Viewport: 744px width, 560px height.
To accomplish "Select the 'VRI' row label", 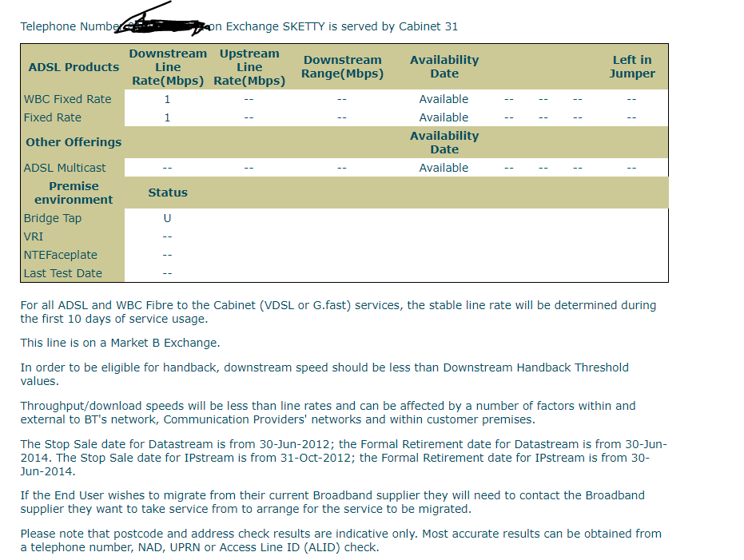I will click(34, 236).
